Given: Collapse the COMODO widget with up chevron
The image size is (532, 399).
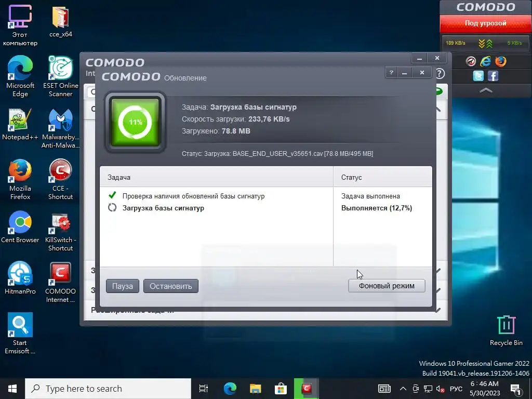Looking at the screenshot, I should coord(486,90).
